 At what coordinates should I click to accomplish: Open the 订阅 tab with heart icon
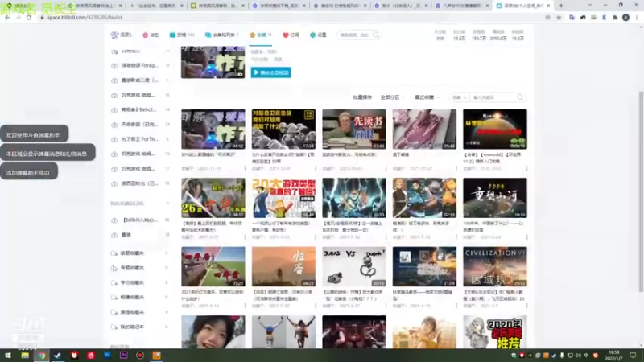[x=291, y=35]
